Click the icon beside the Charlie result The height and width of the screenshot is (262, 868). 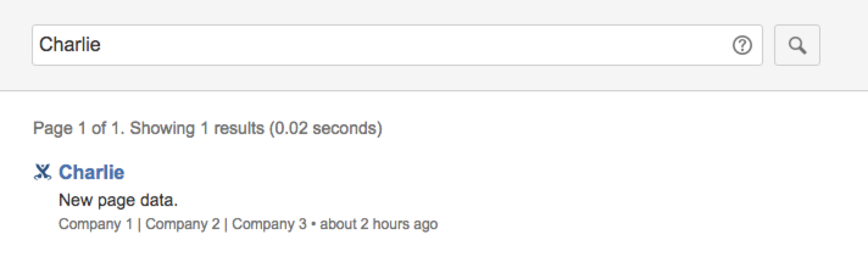point(41,173)
